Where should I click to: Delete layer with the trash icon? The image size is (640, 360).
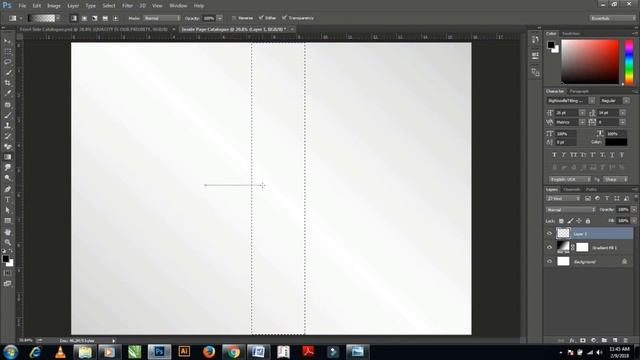click(x=625, y=340)
